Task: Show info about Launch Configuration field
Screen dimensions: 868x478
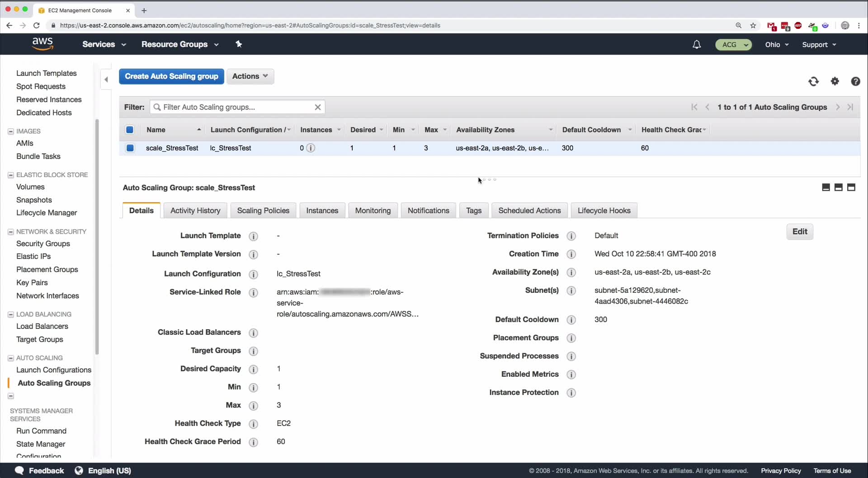Action: tap(254, 274)
